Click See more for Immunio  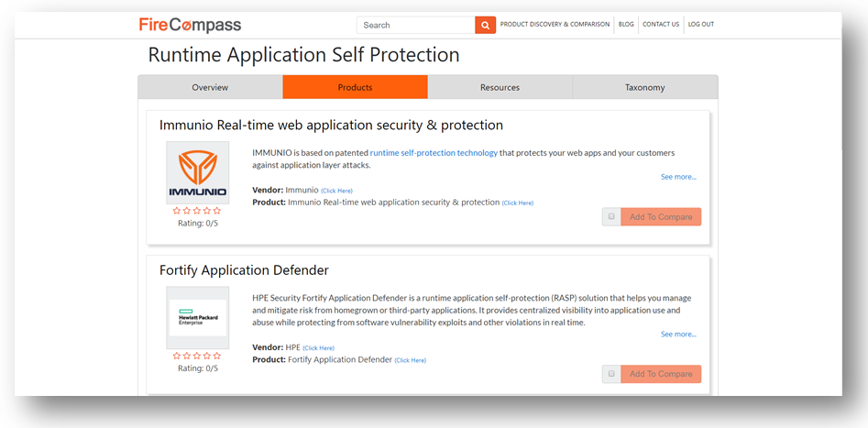click(x=678, y=177)
